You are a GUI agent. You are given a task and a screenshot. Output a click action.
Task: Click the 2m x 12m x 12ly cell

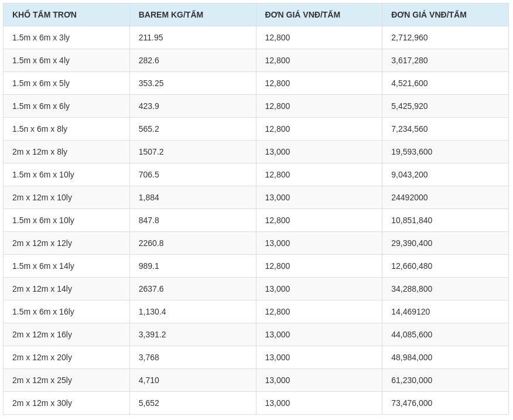click(x=42, y=243)
